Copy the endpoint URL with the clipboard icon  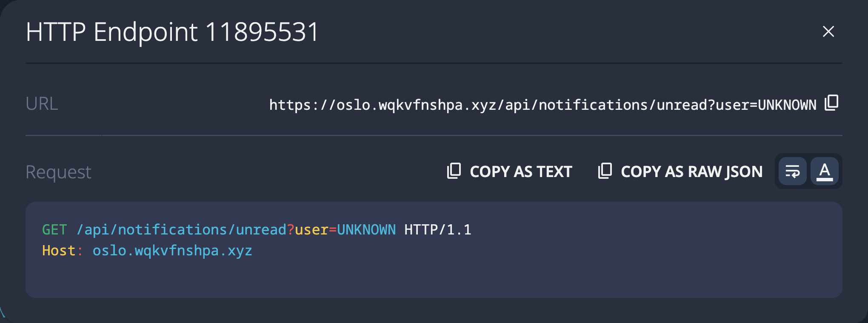831,103
